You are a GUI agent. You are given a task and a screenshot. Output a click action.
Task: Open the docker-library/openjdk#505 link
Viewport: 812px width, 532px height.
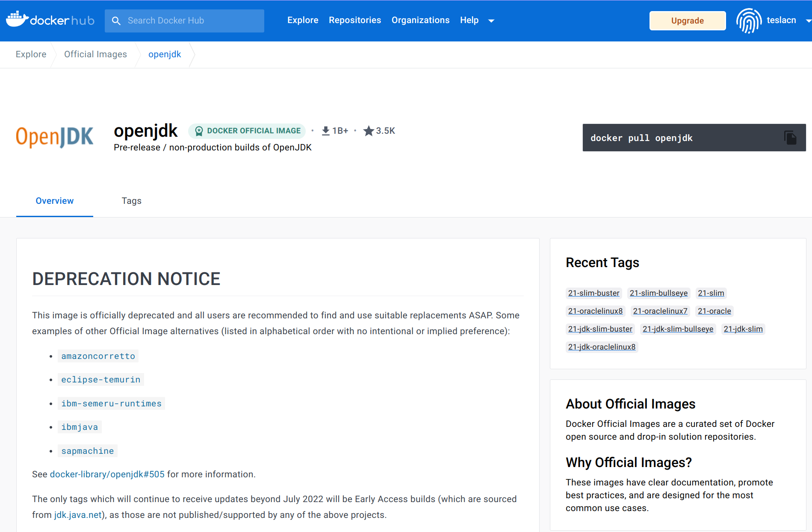click(107, 474)
